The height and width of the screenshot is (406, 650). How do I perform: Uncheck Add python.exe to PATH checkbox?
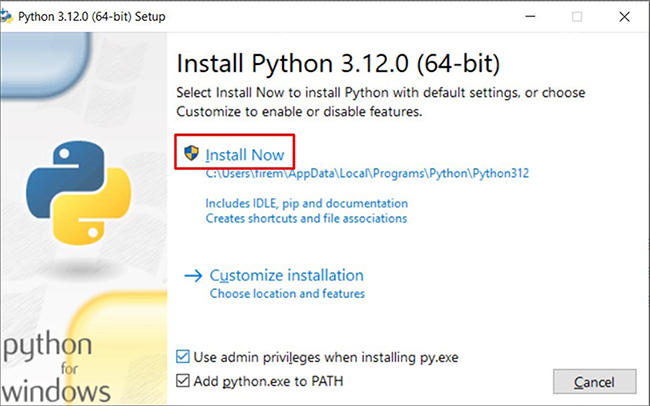pyautogui.click(x=183, y=381)
